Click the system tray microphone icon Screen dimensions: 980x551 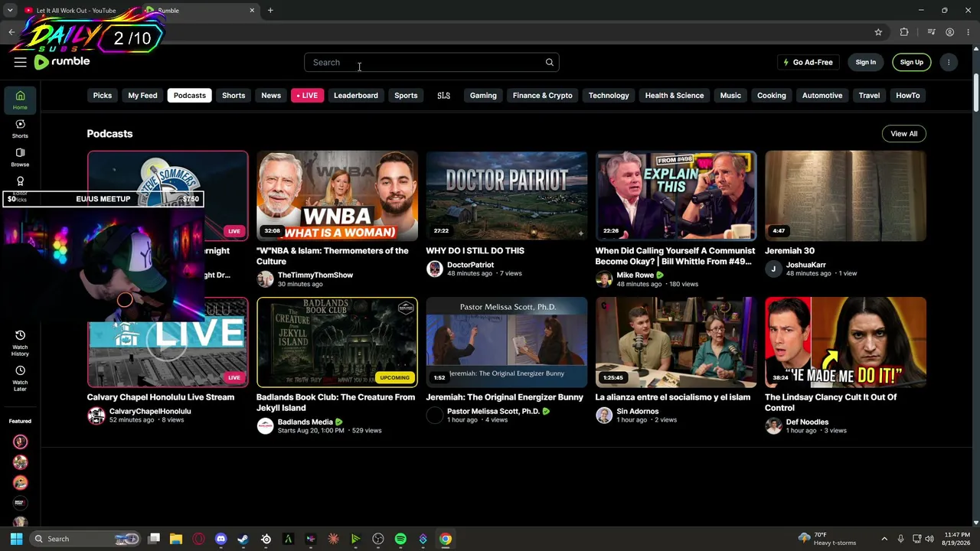900,539
